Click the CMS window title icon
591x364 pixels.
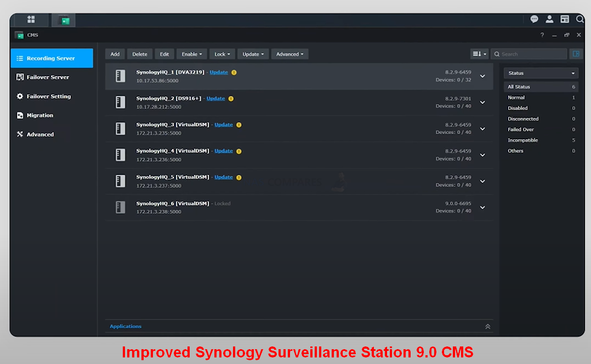pos(19,35)
